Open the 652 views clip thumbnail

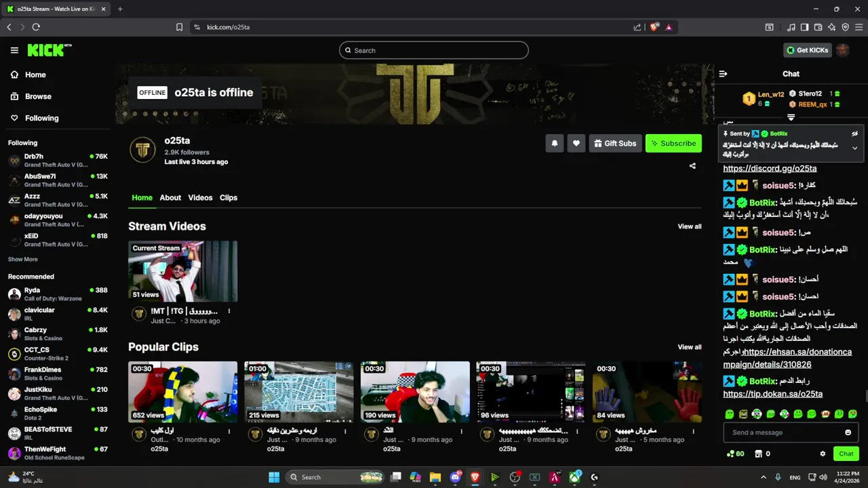[x=183, y=392]
